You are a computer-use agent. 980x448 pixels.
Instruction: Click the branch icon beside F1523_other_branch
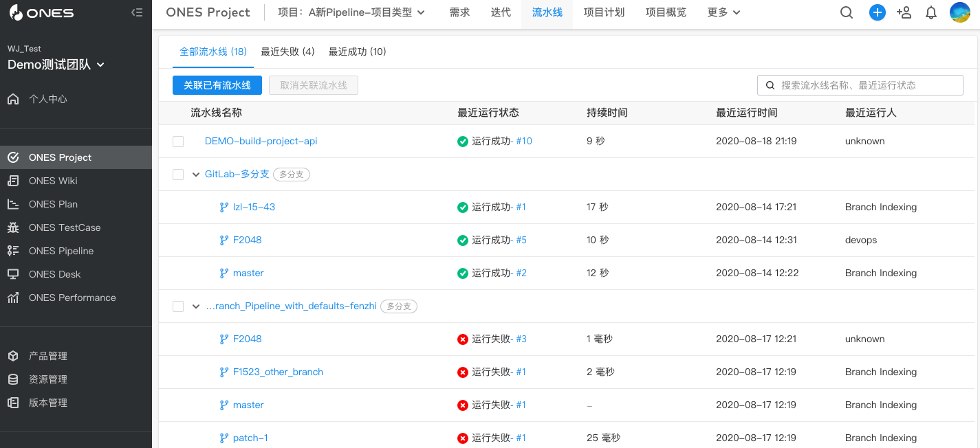pos(224,372)
